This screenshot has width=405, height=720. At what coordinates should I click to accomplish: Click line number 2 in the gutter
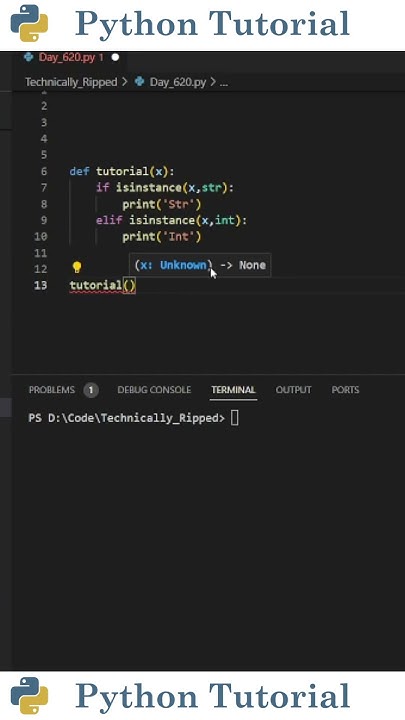pos(44,106)
